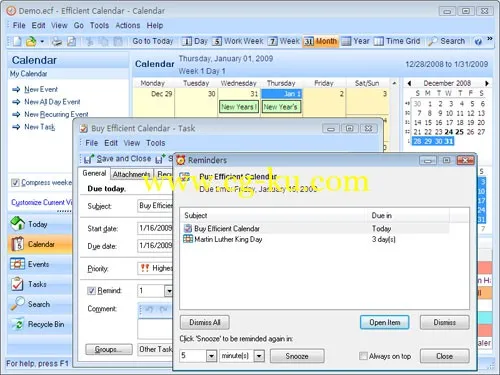The image size is (500, 375).
Task: Open the Remind value dropdown
Action: coord(169,291)
